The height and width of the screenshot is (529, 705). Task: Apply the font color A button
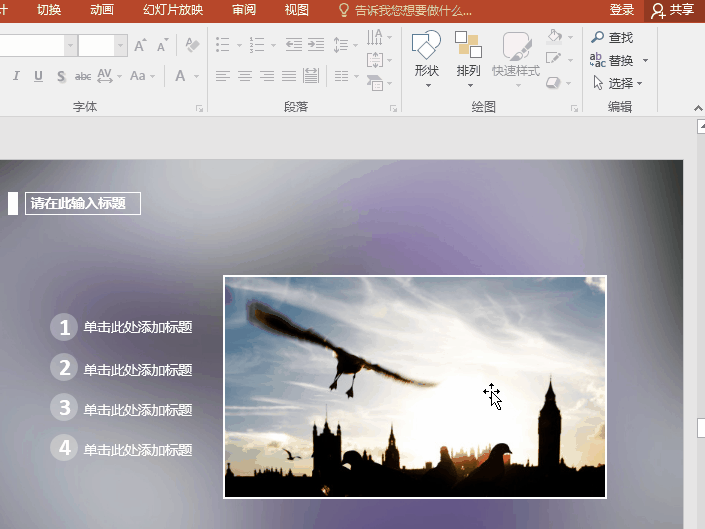180,76
